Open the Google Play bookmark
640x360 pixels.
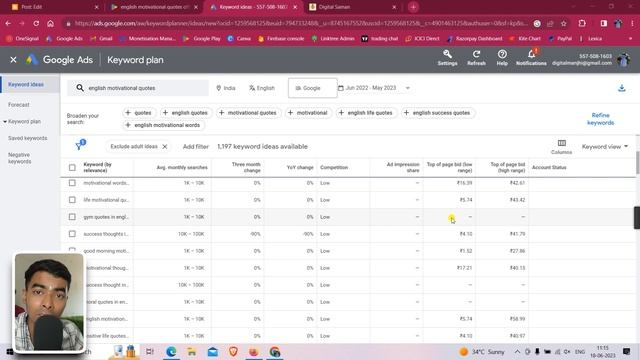coord(202,38)
